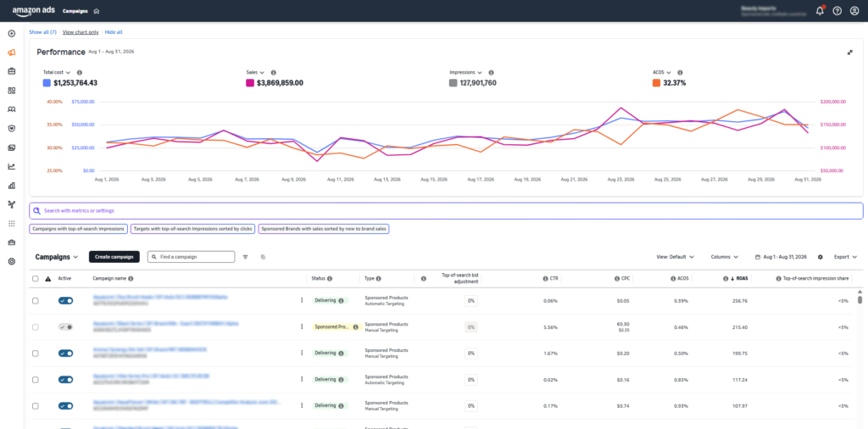Select Campaigns with top-of-search impressions chip
Viewport: 868px width, 429px height.
[78, 229]
